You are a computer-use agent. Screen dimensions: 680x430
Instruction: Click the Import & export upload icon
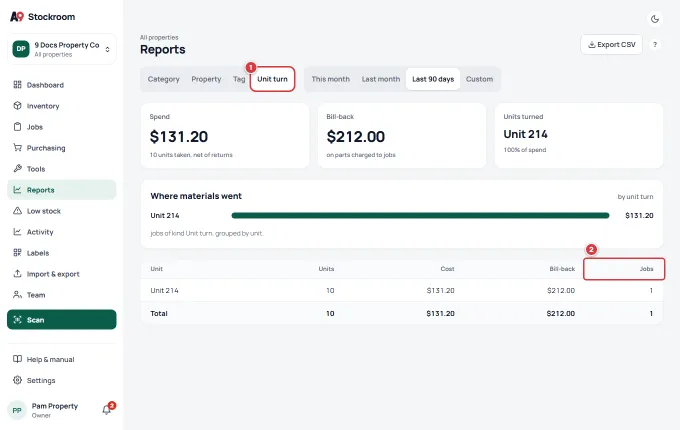(17, 274)
